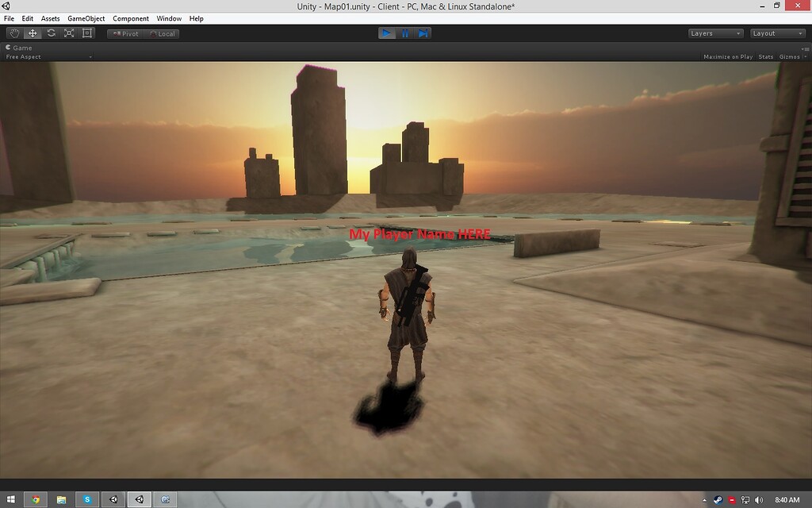This screenshot has height=508, width=812.
Task: Pause the running game
Action: coord(405,33)
